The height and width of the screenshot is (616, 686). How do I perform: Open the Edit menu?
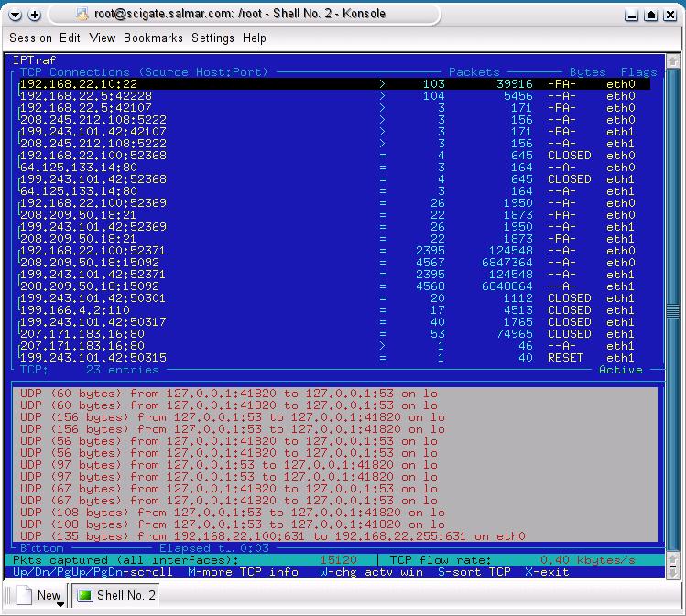coord(70,38)
